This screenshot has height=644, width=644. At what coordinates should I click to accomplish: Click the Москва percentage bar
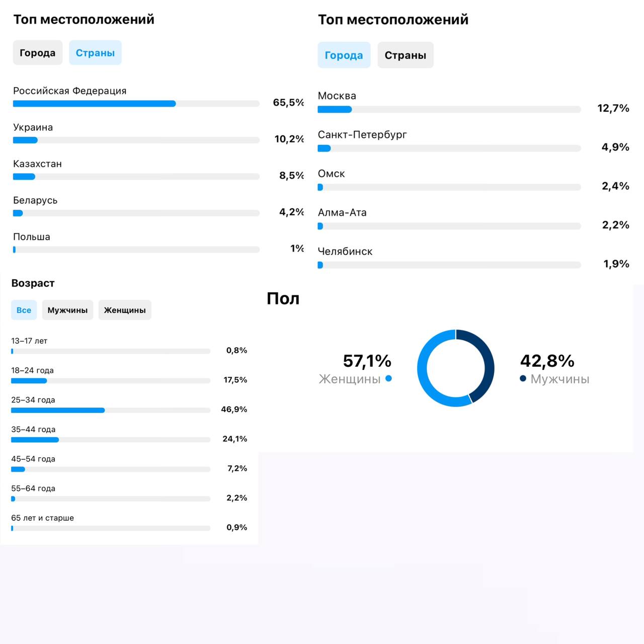click(449, 109)
